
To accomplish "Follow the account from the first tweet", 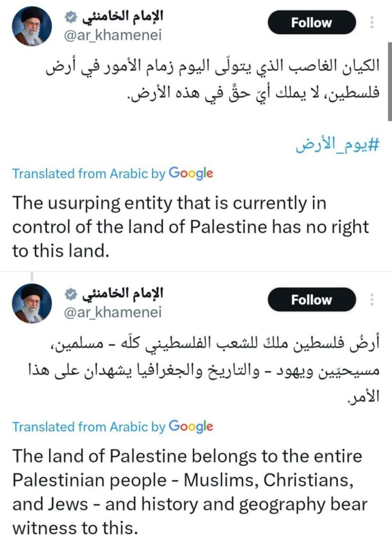I will (311, 23).
